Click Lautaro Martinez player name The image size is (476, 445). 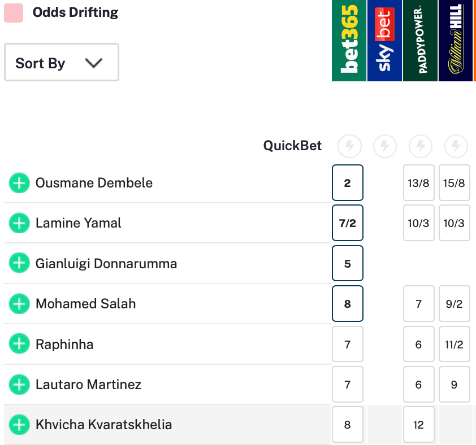tap(88, 384)
